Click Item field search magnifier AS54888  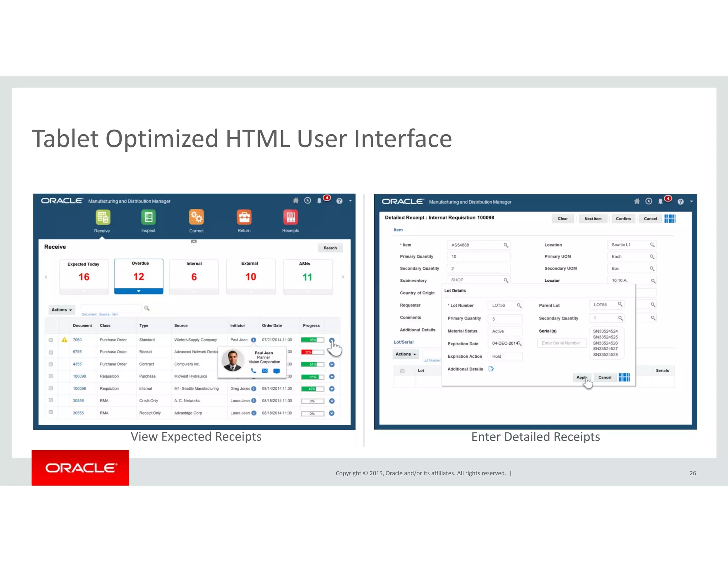tap(506, 245)
